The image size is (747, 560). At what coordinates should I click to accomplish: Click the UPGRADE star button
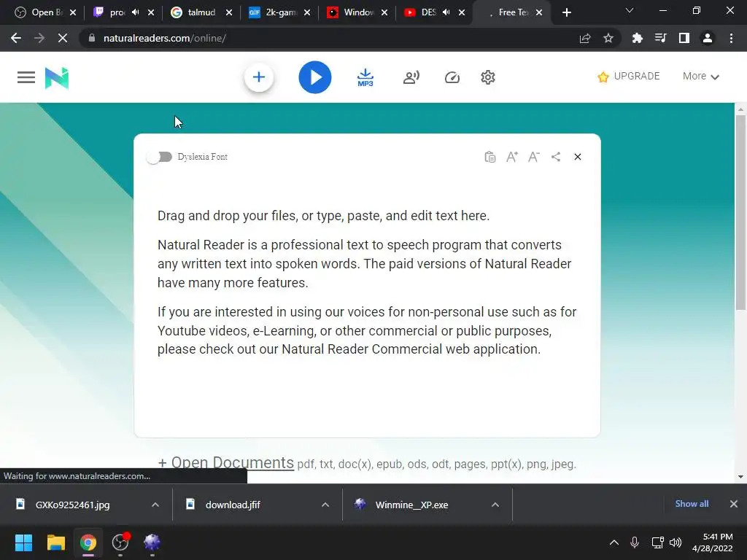point(628,77)
